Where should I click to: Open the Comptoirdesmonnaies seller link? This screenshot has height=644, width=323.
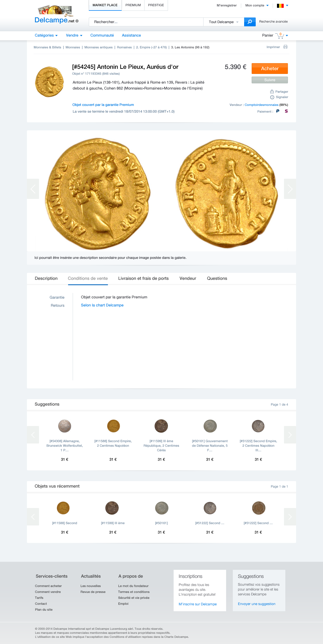pos(261,105)
